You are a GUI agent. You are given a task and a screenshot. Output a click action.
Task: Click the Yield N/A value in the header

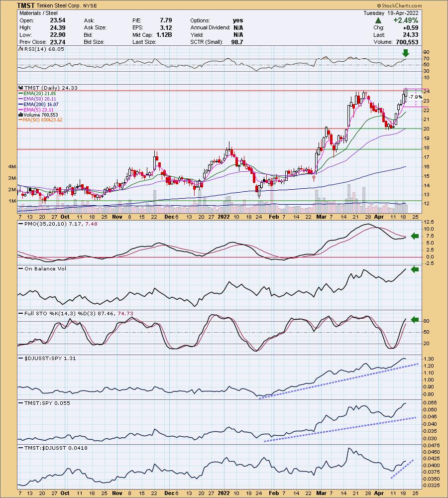pos(238,35)
